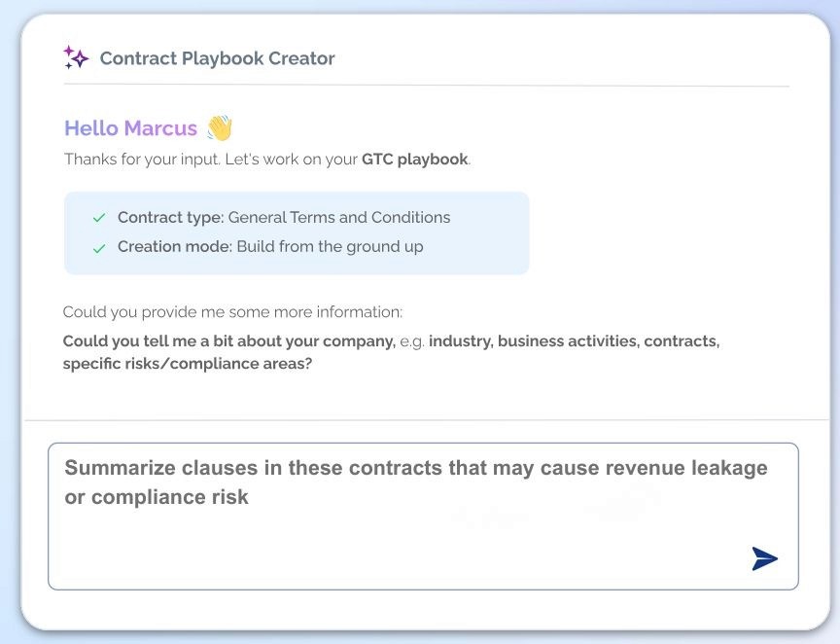Select the Contract Playbook Creator header
This screenshot has height=644, width=840.
[x=217, y=58]
